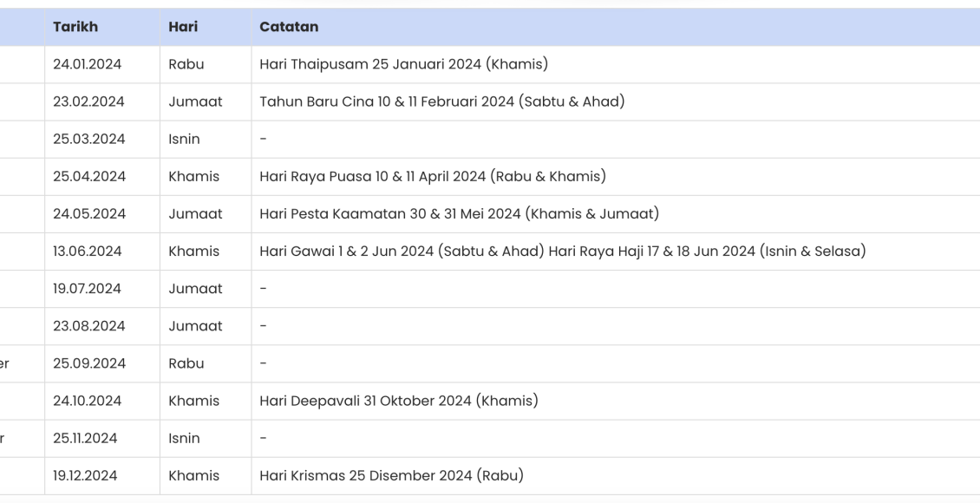Select the 24.05.2024 date cell
The height and width of the screenshot is (503, 980).
[89, 213]
